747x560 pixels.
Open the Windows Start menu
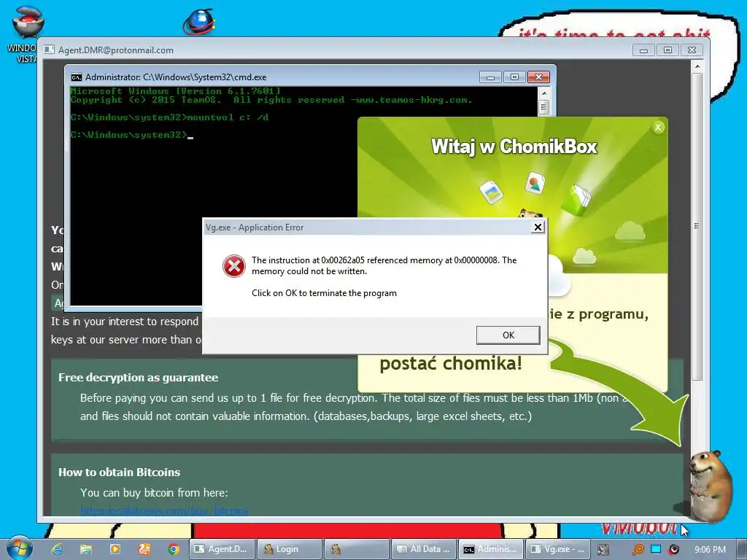coord(20,548)
